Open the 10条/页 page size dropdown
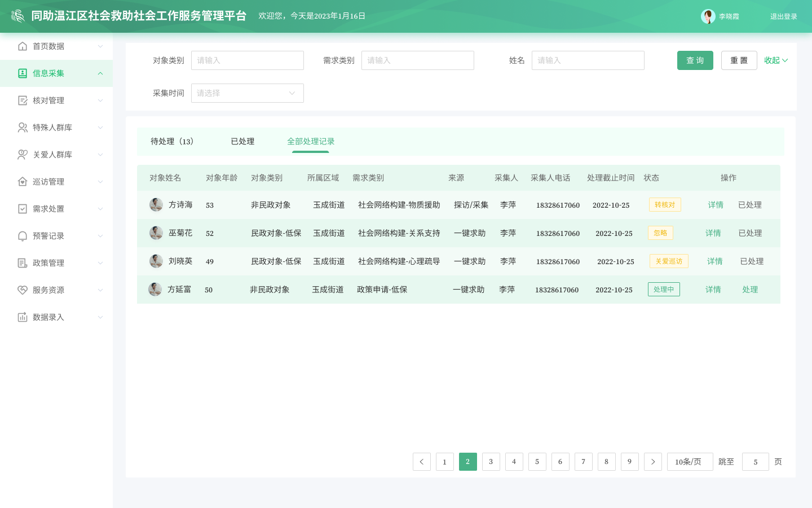This screenshot has width=812, height=508. (690, 462)
